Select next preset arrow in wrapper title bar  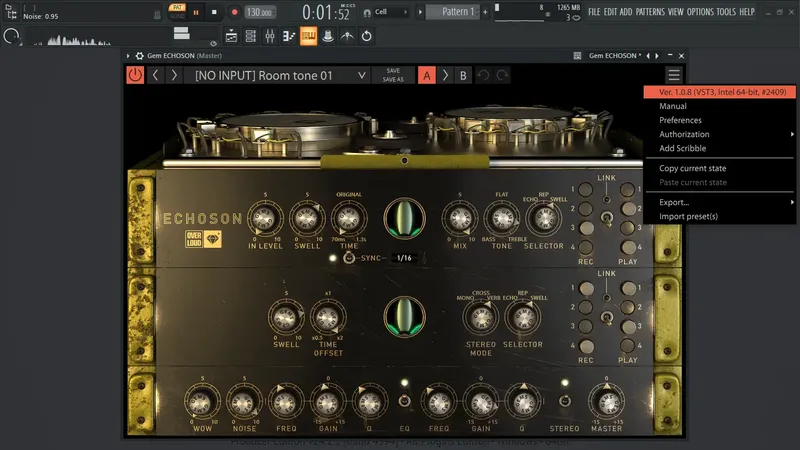(657, 56)
